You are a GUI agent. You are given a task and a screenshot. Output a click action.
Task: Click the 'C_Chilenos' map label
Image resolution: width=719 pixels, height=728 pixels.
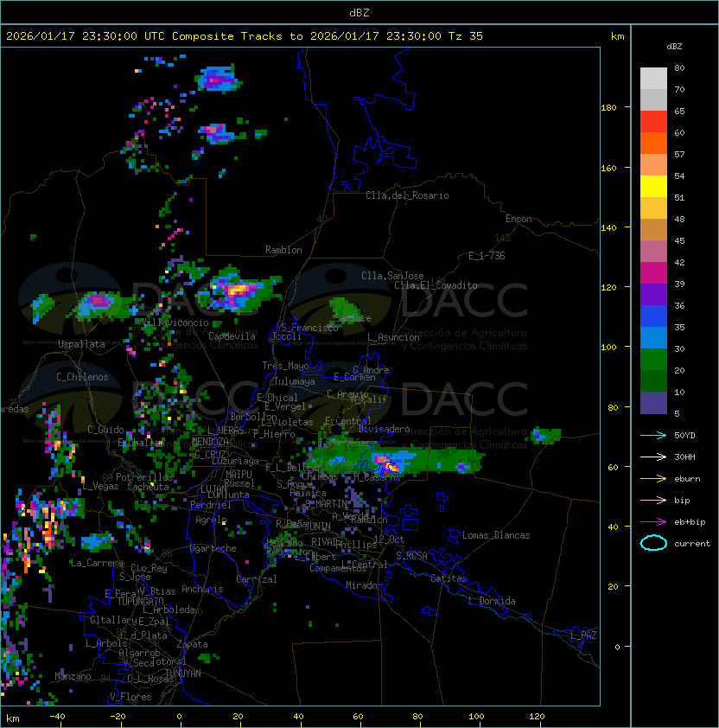(x=82, y=377)
